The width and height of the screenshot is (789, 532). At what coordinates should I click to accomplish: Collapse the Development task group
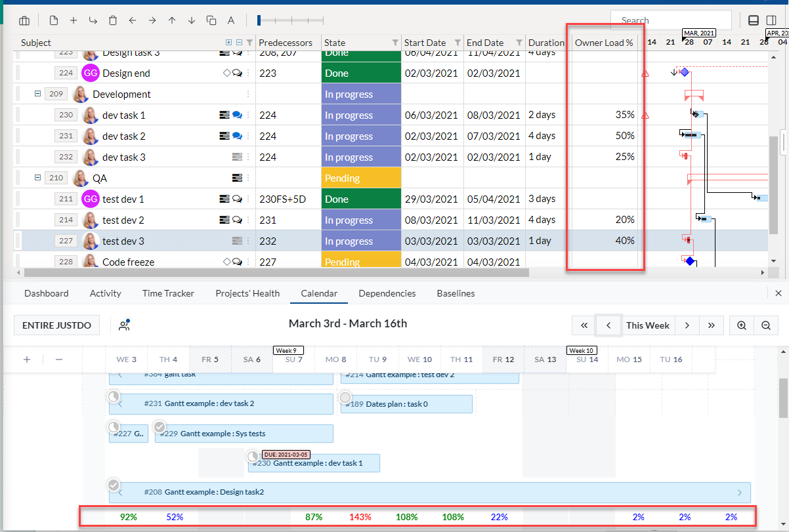point(37,94)
